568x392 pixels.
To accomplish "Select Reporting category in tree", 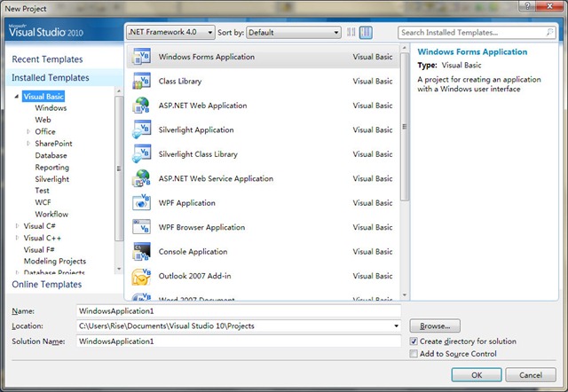I will pyautogui.click(x=51, y=168).
